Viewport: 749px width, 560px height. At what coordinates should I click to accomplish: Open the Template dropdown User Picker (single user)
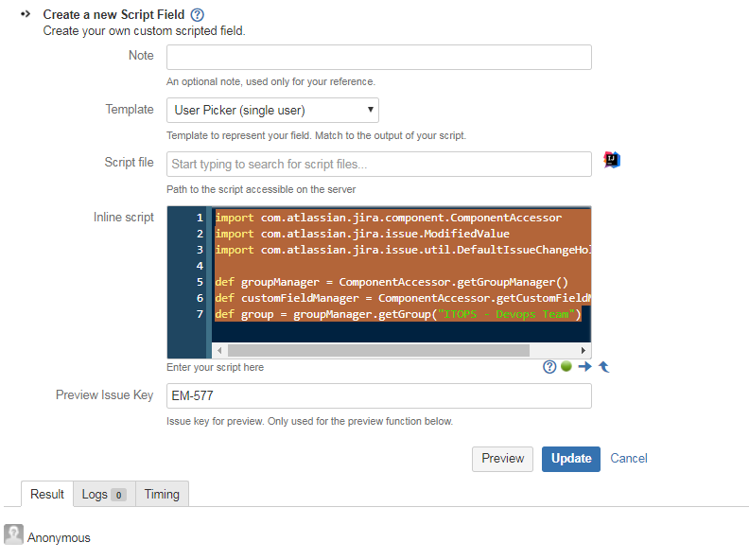point(272,111)
